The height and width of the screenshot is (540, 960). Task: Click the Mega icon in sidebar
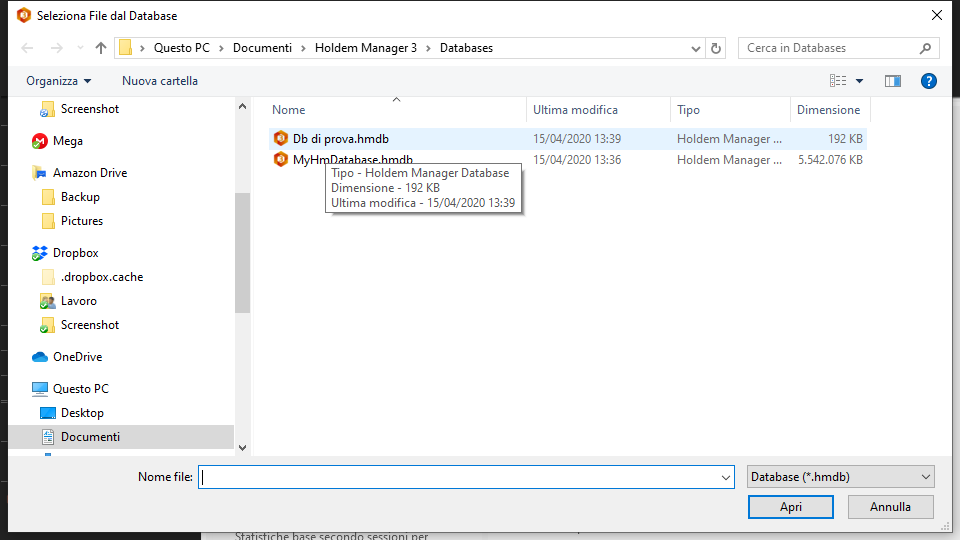coord(40,141)
